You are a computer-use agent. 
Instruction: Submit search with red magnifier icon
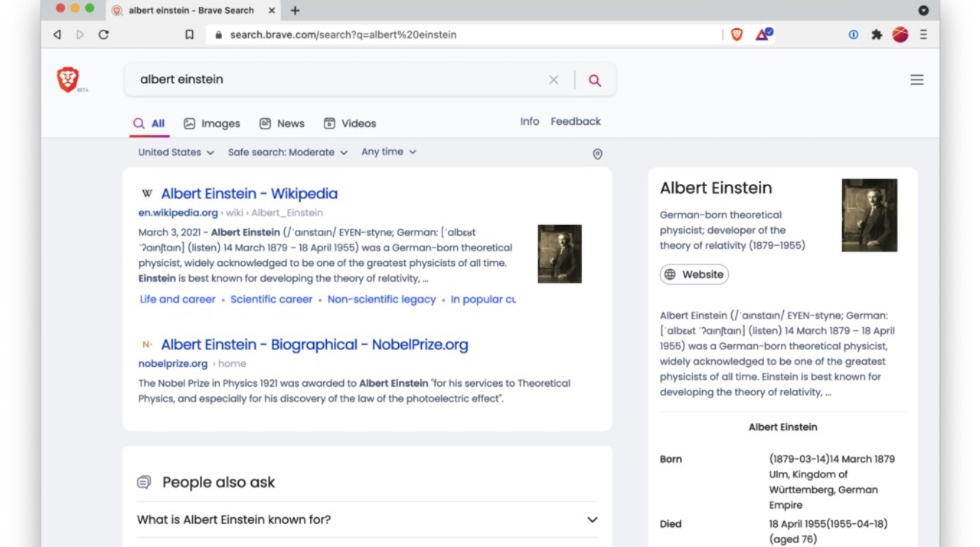click(595, 80)
